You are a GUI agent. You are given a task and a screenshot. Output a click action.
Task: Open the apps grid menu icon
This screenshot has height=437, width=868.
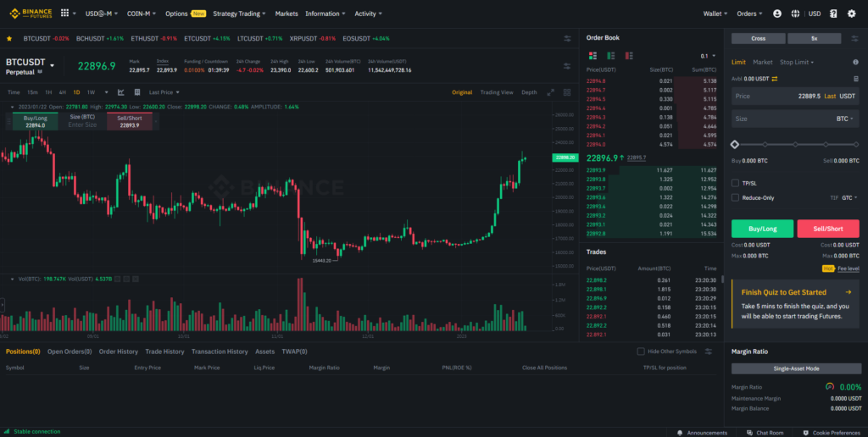point(64,14)
